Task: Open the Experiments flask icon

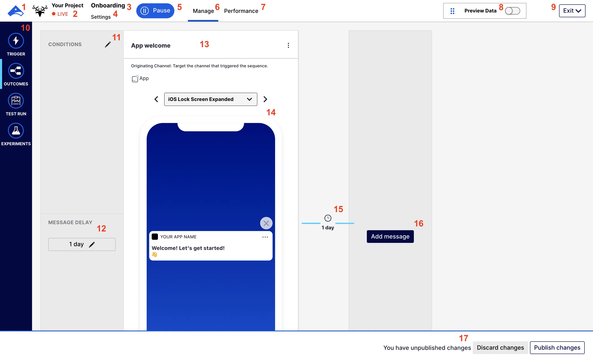Action: [x=16, y=131]
